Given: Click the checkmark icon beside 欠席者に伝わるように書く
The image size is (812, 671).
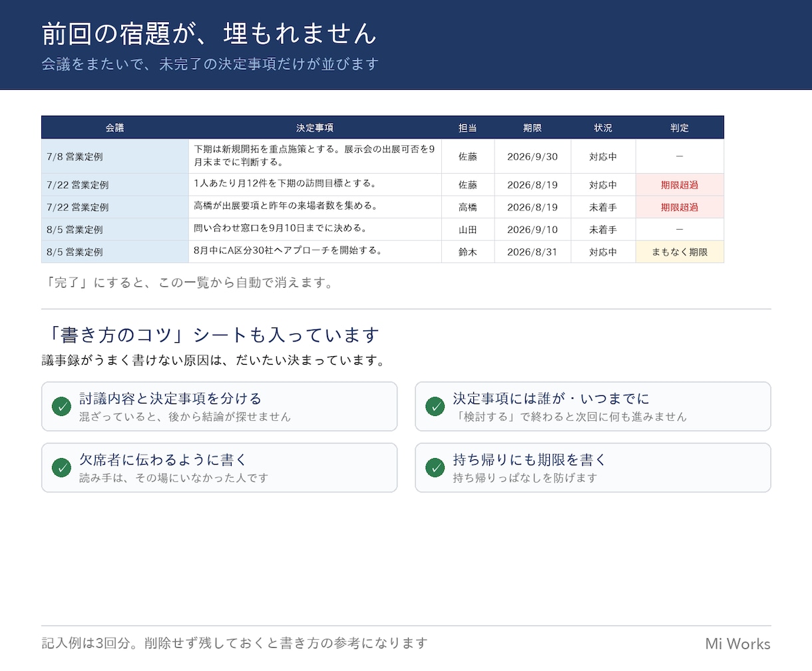Looking at the screenshot, I should [x=61, y=467].
